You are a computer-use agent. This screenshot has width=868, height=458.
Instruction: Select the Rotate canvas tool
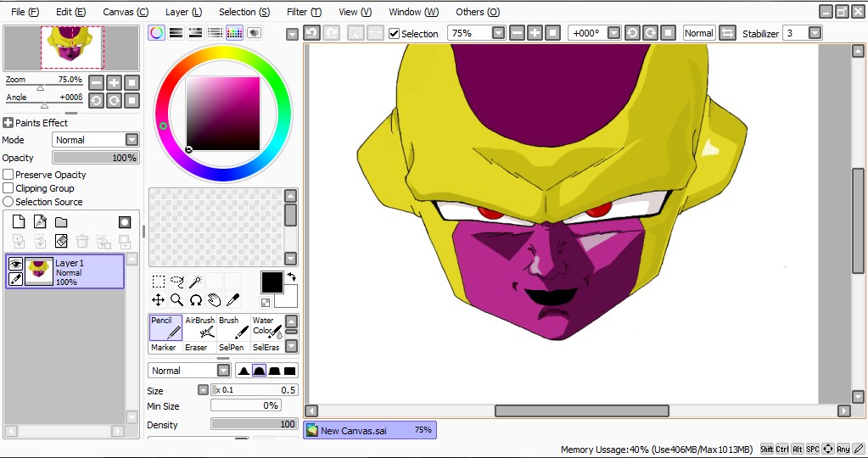(x=195, y=299)
